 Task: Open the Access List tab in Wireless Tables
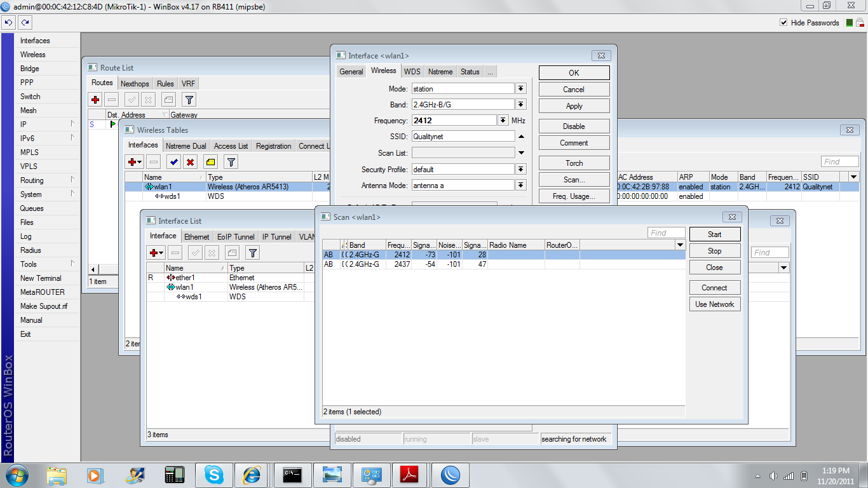(231, 146)
